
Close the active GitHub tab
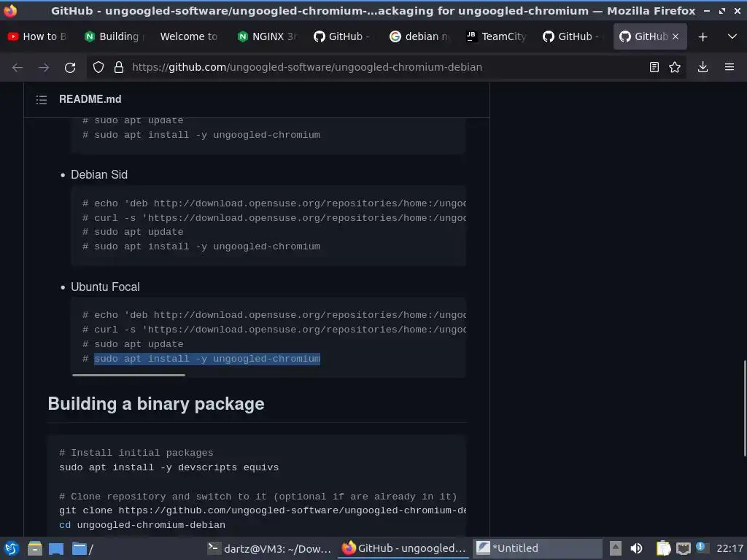[x=675, y=36]
